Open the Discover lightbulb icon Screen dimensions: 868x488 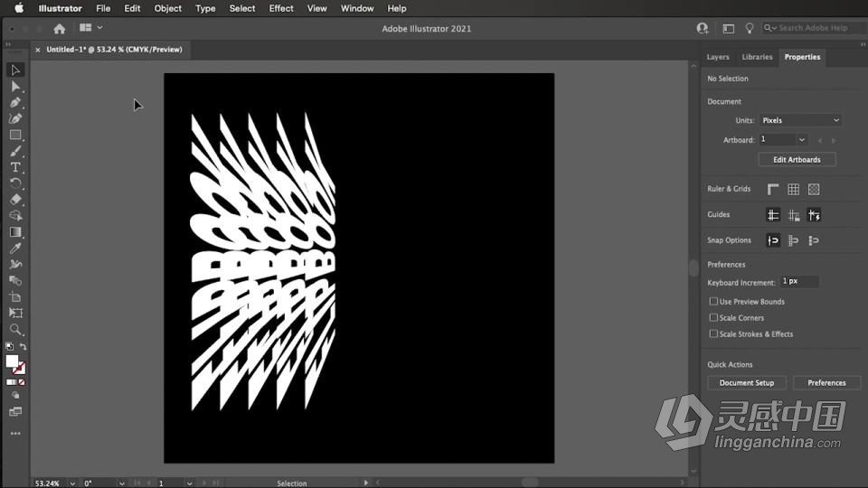(749, 28)
